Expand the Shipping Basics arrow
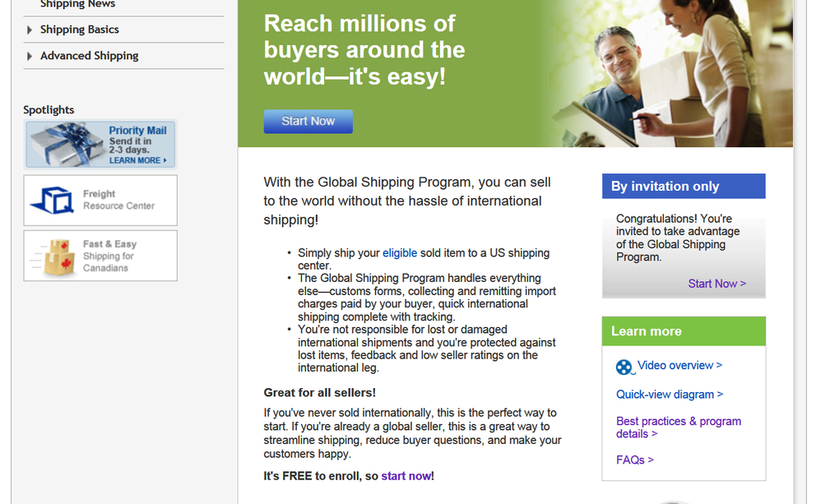The width and height of the screenshot is (821, 504). pyautogui.click(x=30, y=30)
